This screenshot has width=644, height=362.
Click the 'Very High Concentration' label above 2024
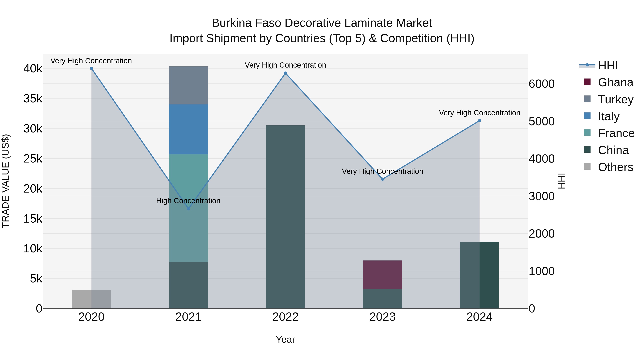click(479, 113)
